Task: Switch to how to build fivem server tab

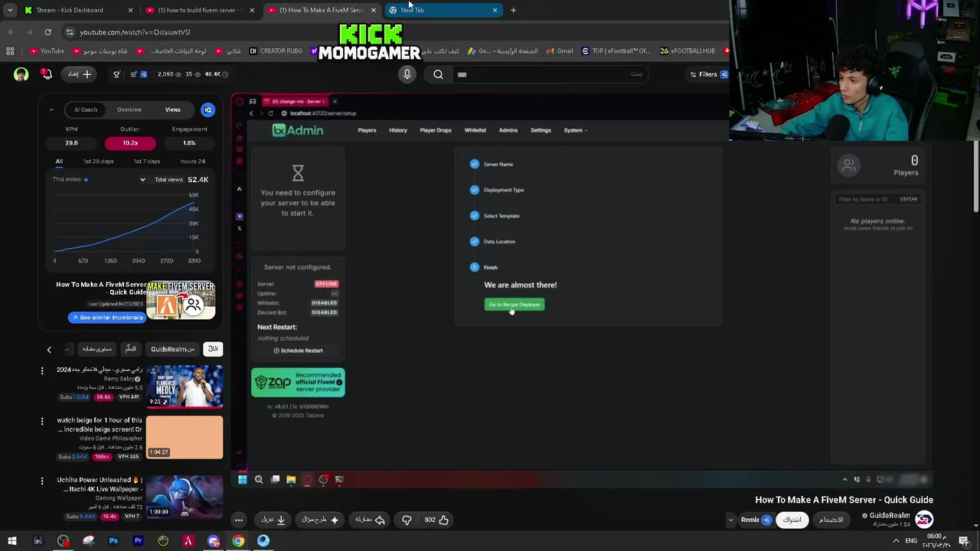Action: click(198, 10)
